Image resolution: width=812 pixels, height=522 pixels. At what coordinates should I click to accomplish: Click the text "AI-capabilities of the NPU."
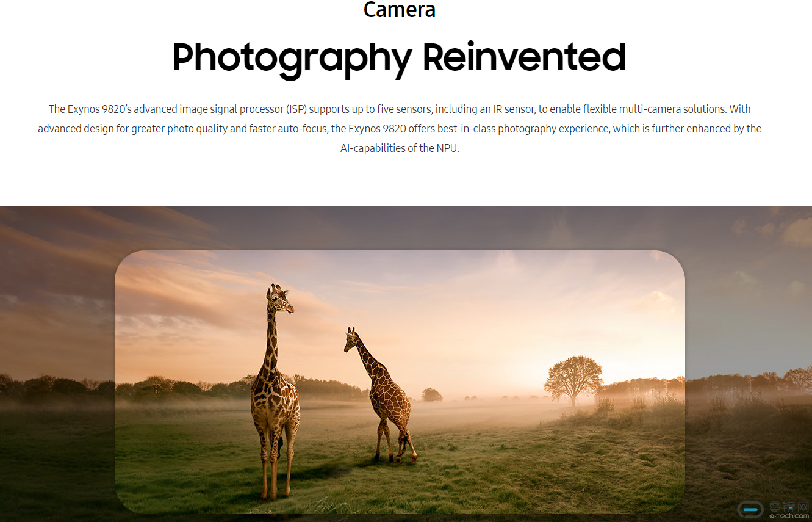400,148
